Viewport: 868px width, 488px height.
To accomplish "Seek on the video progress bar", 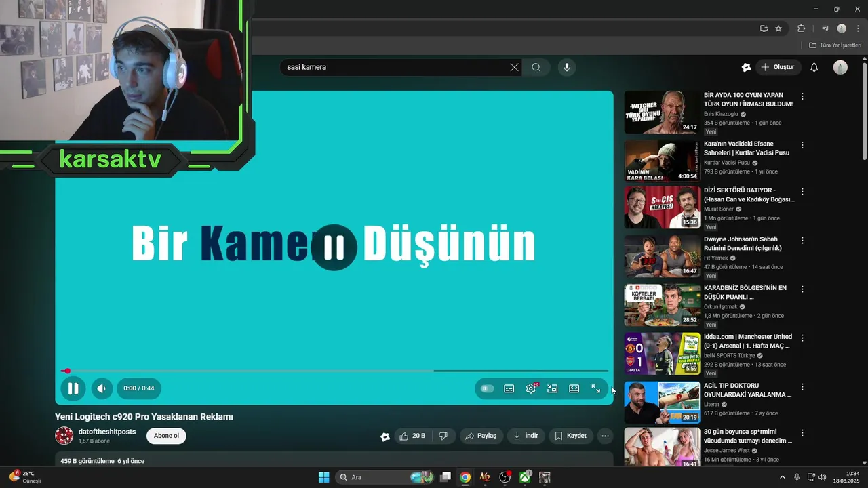I will 334,371.
